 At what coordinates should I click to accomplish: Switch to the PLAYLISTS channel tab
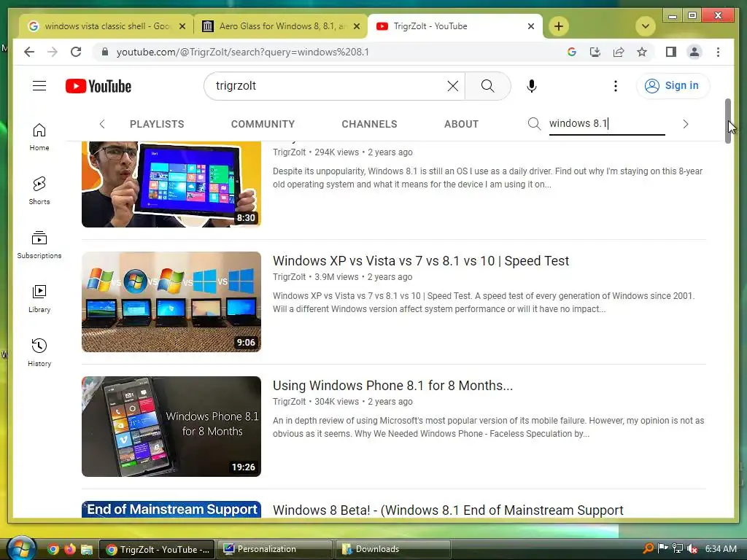157,124
